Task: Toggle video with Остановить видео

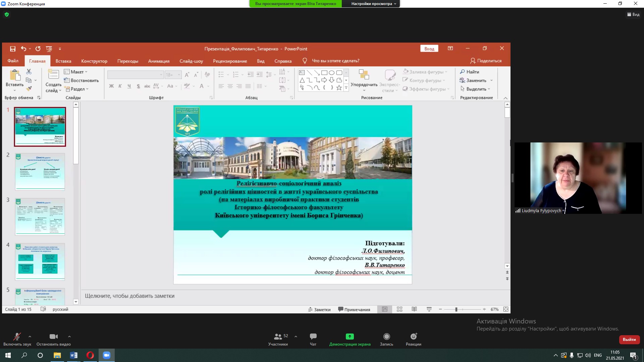Action: click(54, 337)
